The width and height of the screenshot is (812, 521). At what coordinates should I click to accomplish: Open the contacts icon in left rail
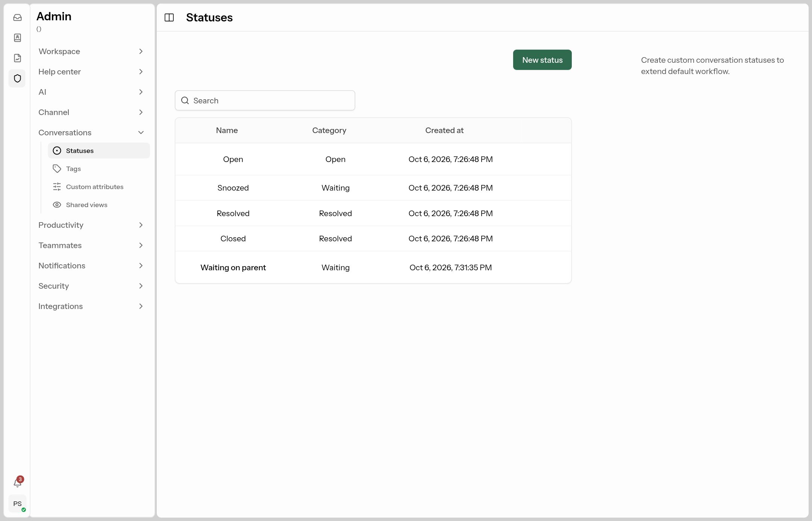click(x=17, y=38)
